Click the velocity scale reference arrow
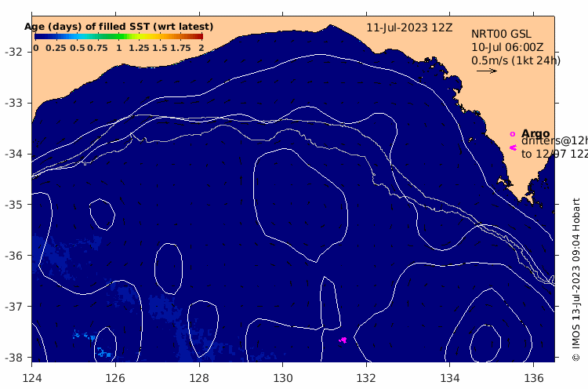 (487, 71)
